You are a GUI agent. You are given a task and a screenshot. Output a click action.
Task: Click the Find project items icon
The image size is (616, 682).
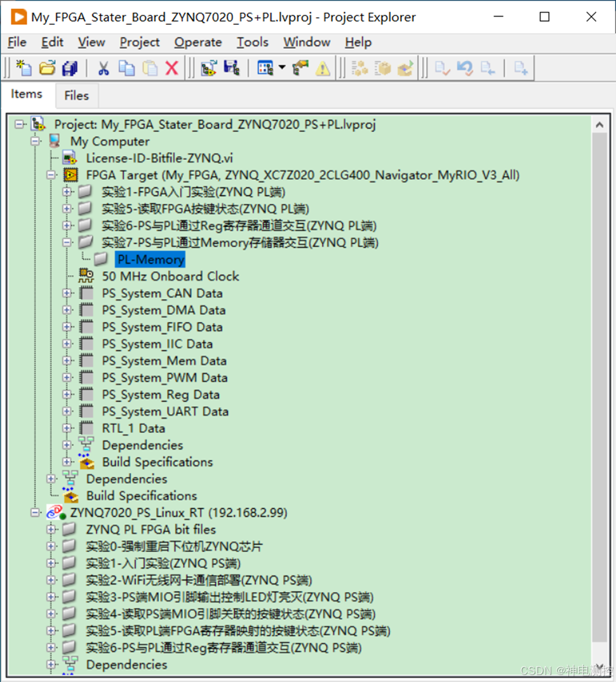point(300,69)
